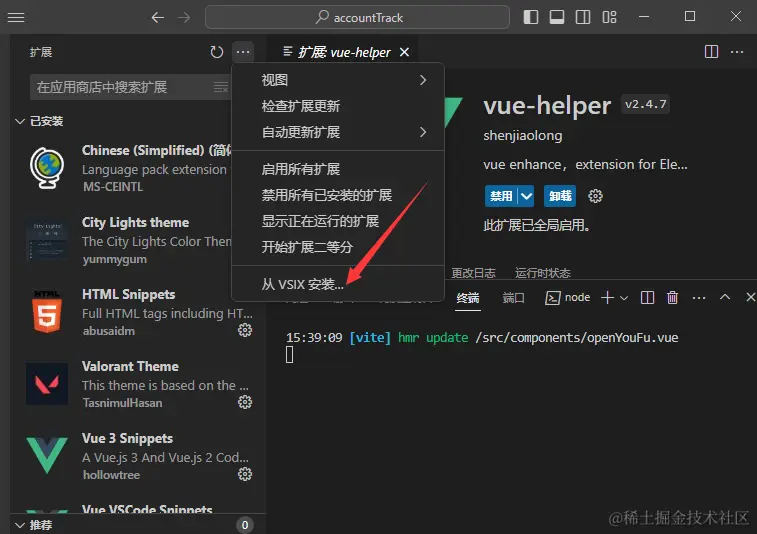Switch to the 终端 panel tab

[468, 298]
